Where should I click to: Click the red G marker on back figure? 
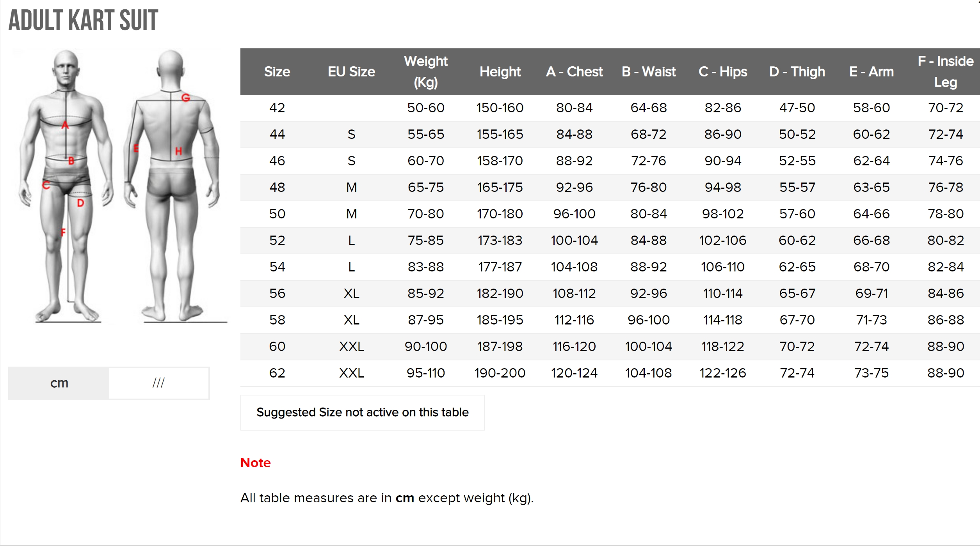(186, 97)
